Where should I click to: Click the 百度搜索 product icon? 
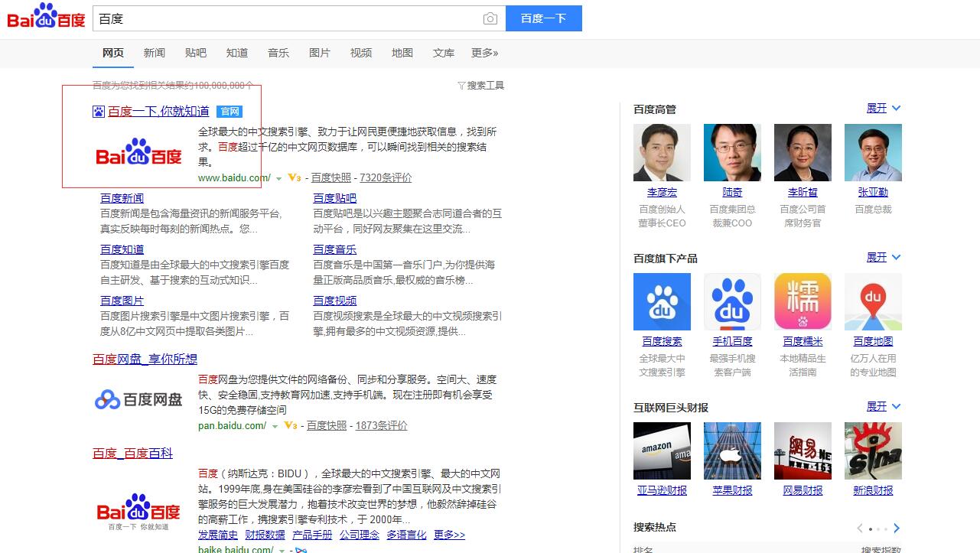pyautogui.click(x=662, y=301)
